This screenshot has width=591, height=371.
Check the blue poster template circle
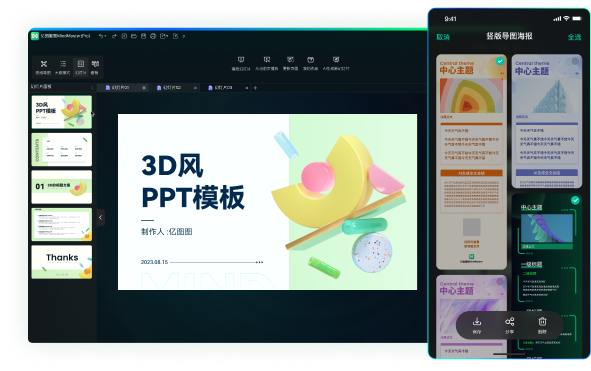[575, 61]
